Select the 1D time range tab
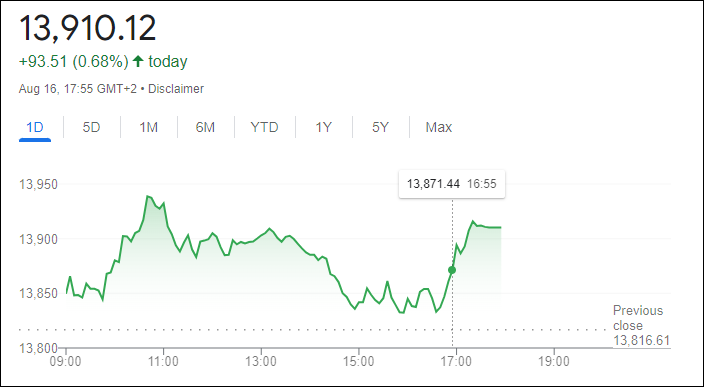The image size is (704, 387). click(x=35, y=128)
